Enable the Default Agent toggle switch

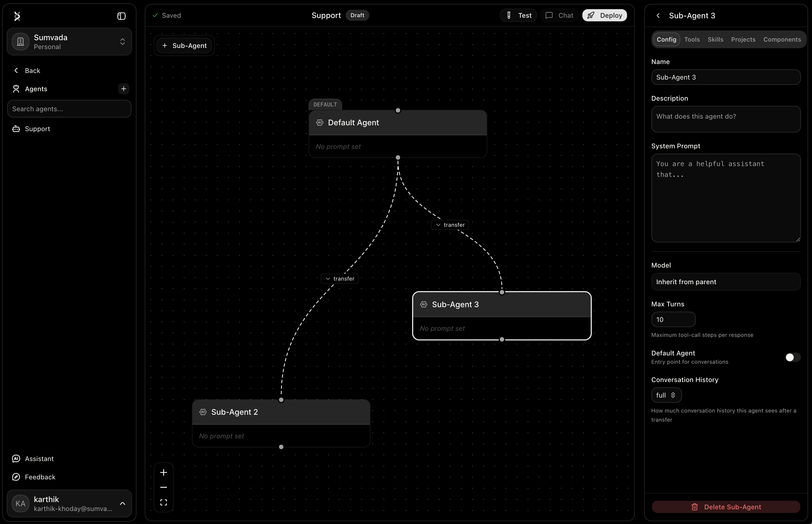click(x=792, y=357)
